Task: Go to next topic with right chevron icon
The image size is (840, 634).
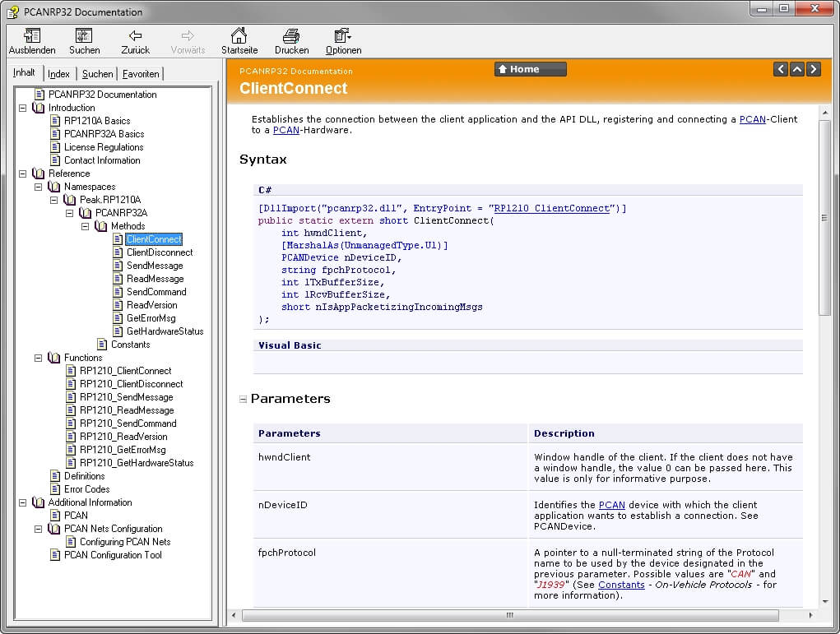Action: 813,69
